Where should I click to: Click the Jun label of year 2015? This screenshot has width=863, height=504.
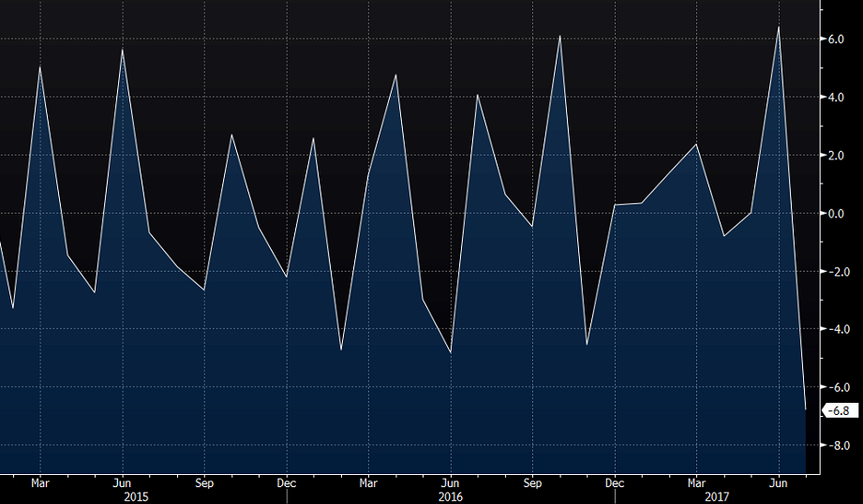(122, 483)
